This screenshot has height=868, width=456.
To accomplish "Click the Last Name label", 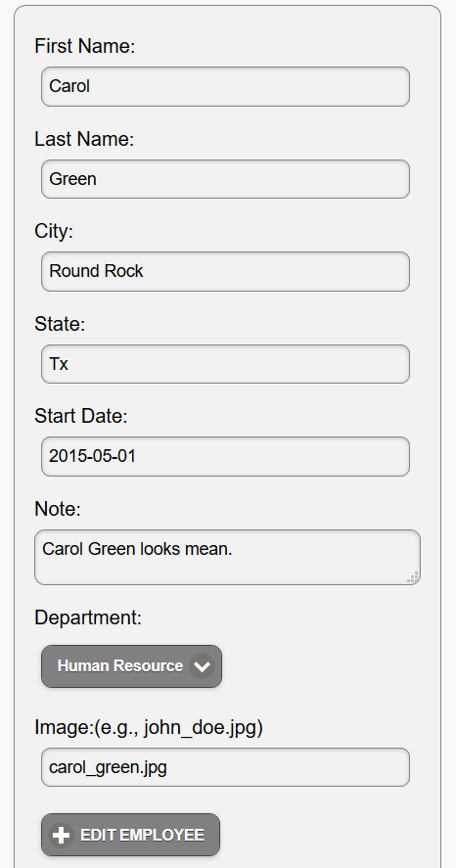I will coord(84,139).
